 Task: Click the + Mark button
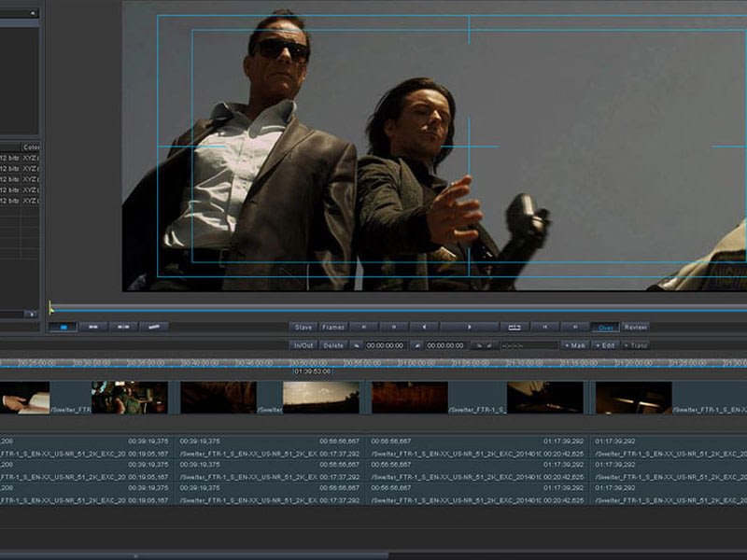tap(575, 345)
